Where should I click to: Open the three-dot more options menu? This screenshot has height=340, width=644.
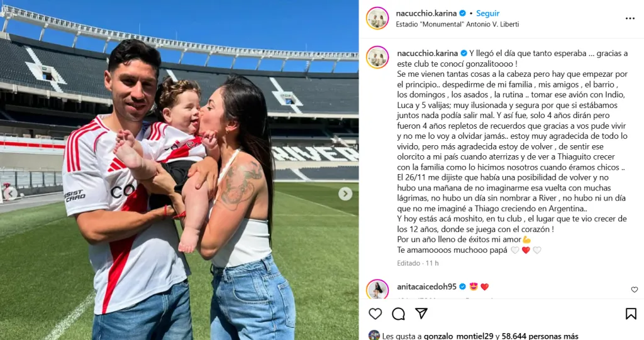point(630,18)
